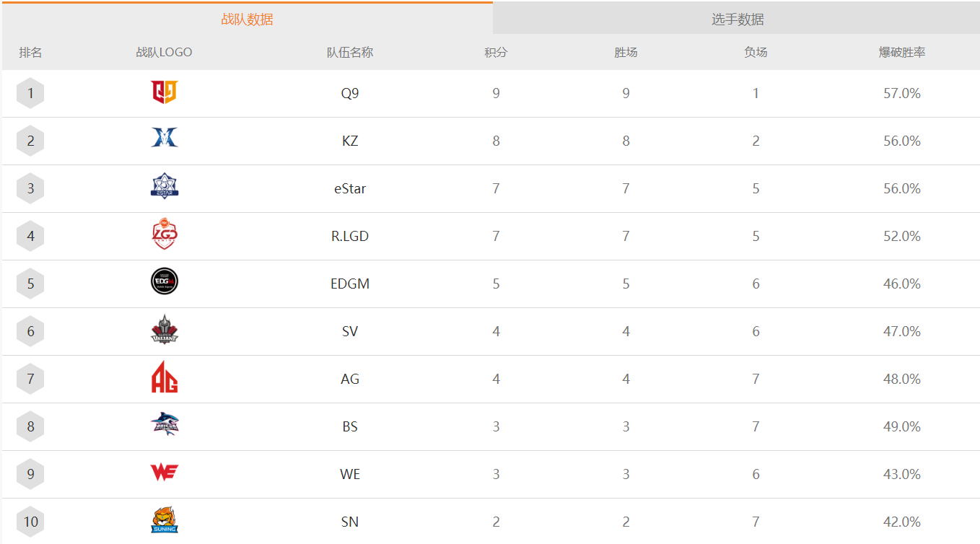The image size is (980, 544).
Task: Select the R.LGD team logo
Action: 164,235
